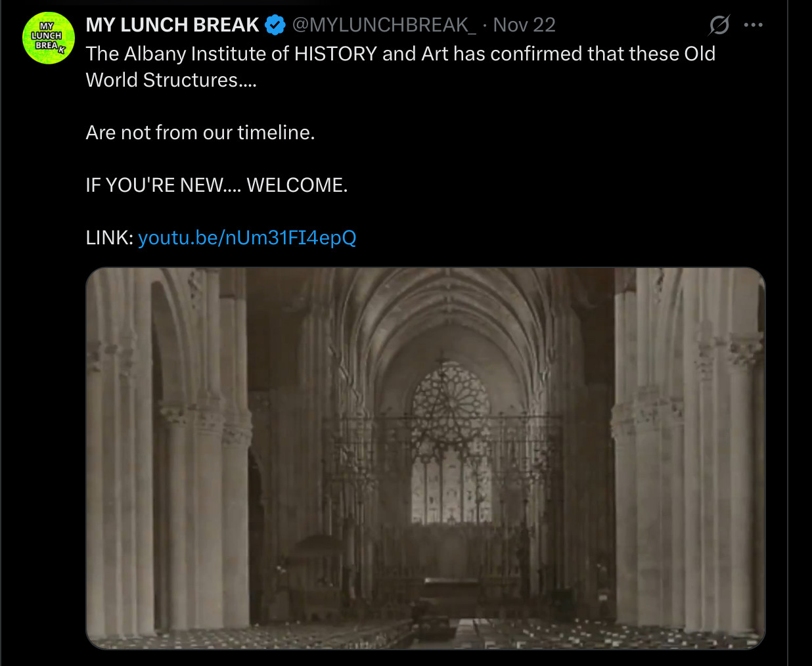Viewport: 812px width, 666px height.
Task: Click the blue verified checkmark badge
Action: 275,25
